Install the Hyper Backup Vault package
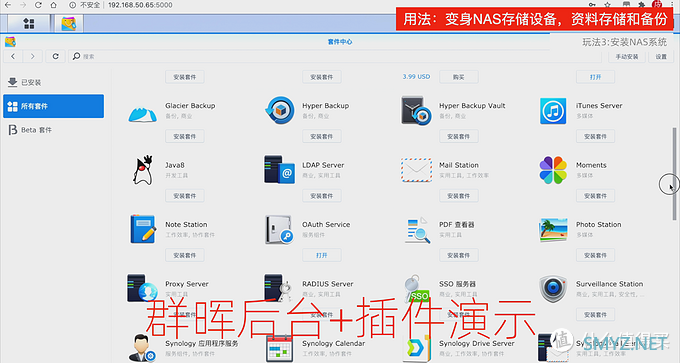Screen dimensions: 680x363 (x=459, y=137)
